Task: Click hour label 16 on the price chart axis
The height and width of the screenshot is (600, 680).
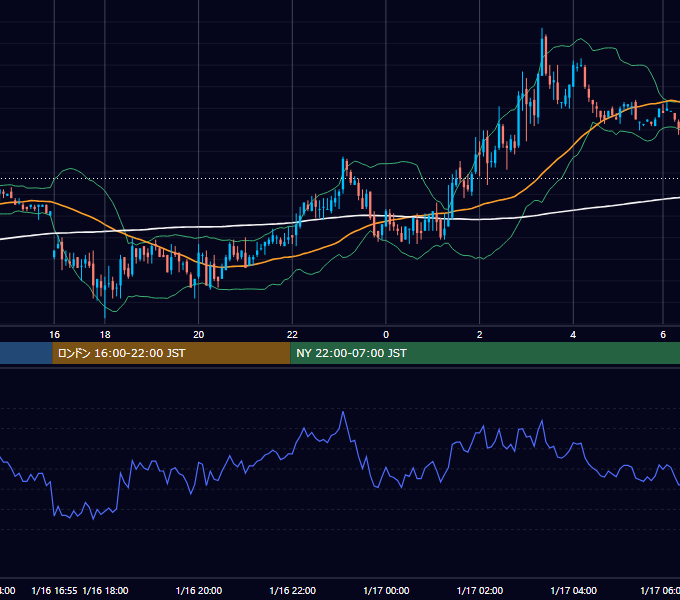Action: coord(54,335)
